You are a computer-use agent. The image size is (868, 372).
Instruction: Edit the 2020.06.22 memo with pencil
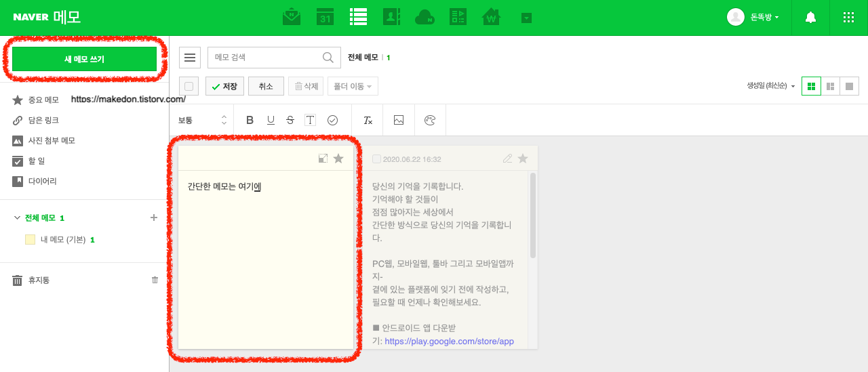(507, 159)
